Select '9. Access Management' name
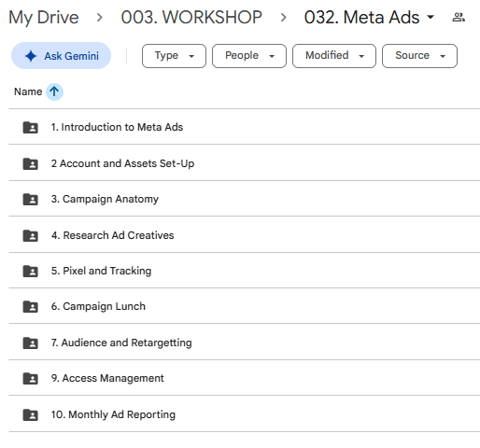The height and width of the screenshot is (448, 480). coord(107,378)
